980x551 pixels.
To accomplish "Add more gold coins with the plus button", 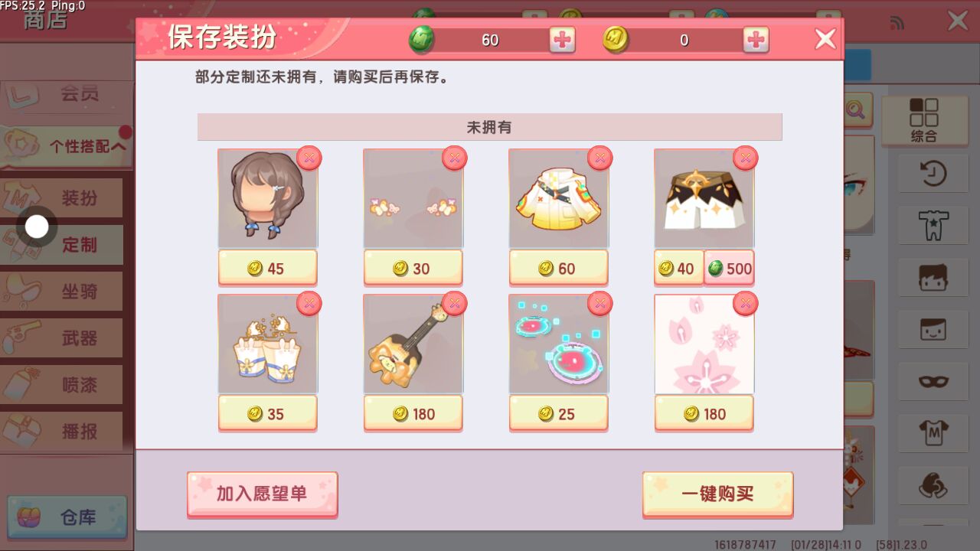I will (756, 40).
